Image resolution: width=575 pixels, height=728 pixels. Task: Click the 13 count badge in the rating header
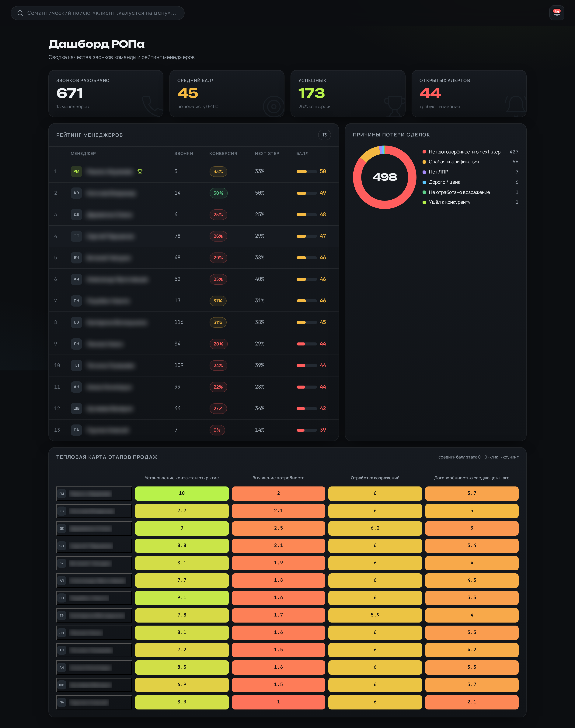click(324, 135)
